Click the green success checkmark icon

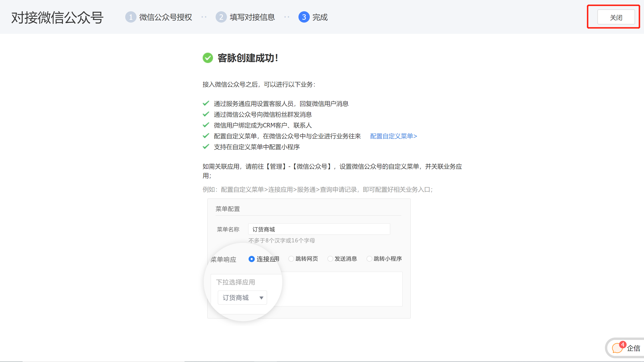point(208,58)
